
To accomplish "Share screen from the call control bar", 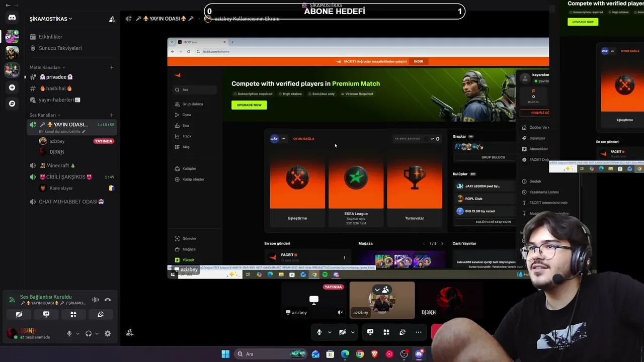I will coord(370,332).
